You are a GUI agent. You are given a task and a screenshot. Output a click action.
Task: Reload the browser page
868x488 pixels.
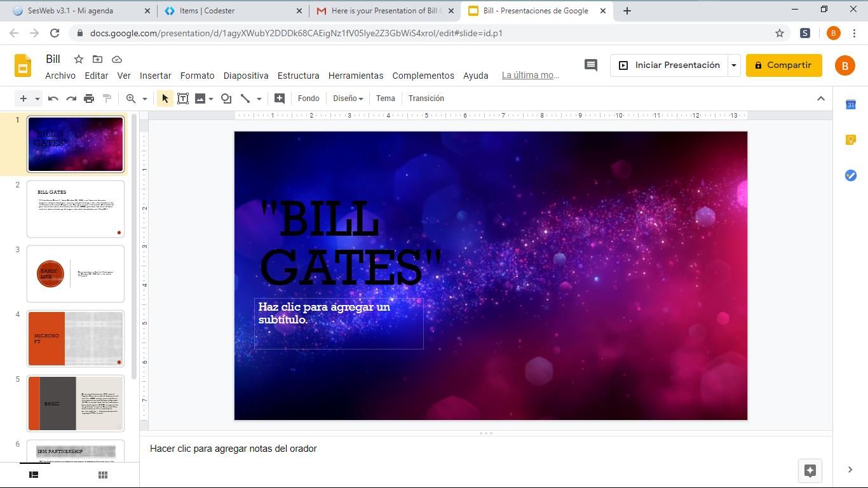coord(55,33)
